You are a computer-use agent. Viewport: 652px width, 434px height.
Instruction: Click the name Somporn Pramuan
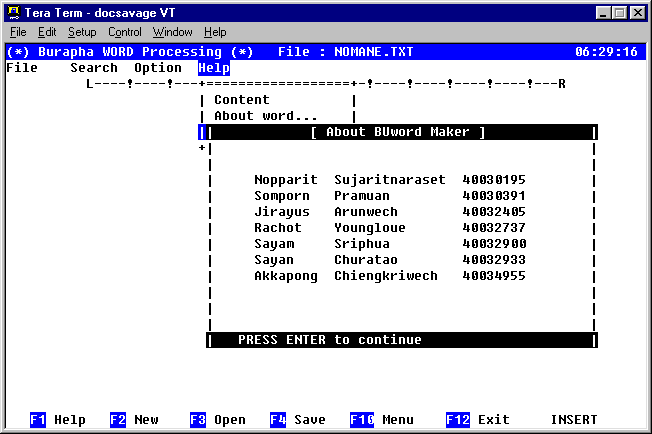(322, 196)
